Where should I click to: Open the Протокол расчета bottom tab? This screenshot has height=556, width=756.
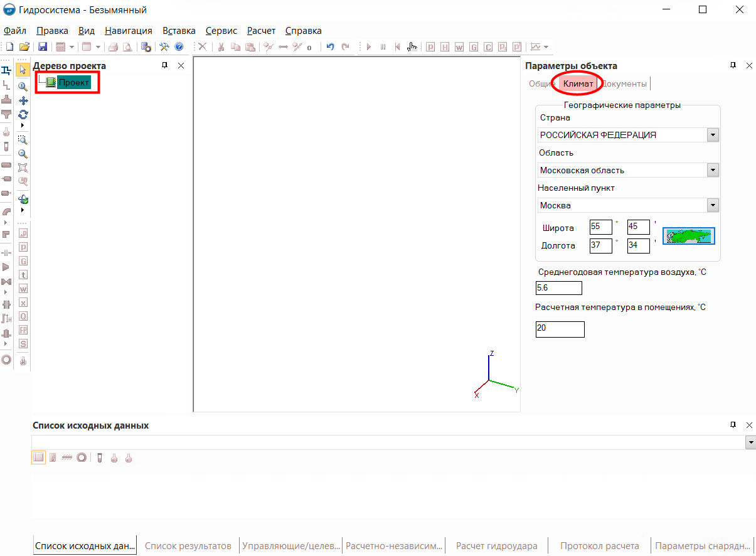tap(599, 546)
